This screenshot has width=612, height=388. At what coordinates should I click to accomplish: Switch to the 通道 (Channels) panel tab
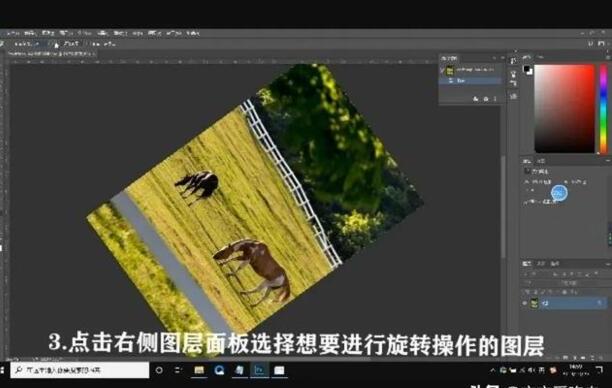click(x=541, y=264)
